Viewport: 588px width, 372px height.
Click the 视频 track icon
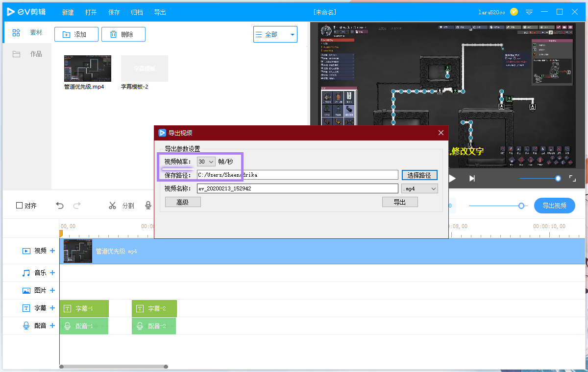(x=26, y=251)
